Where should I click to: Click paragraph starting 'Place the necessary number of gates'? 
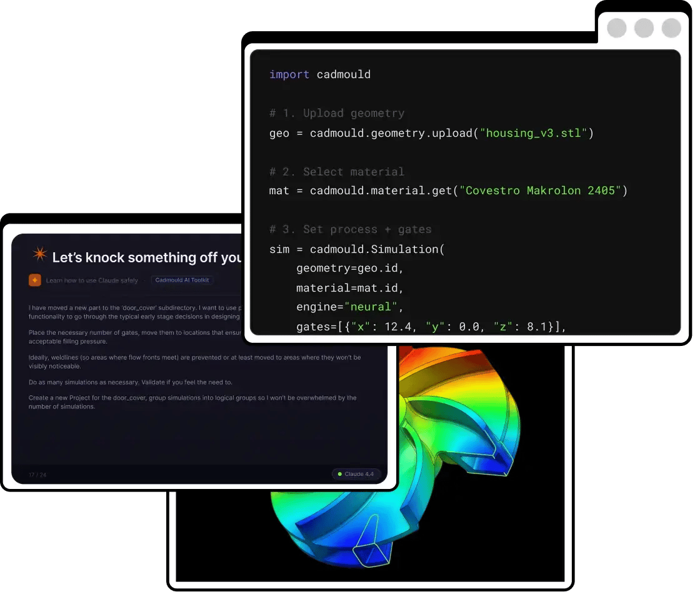[x=135, y=337]
